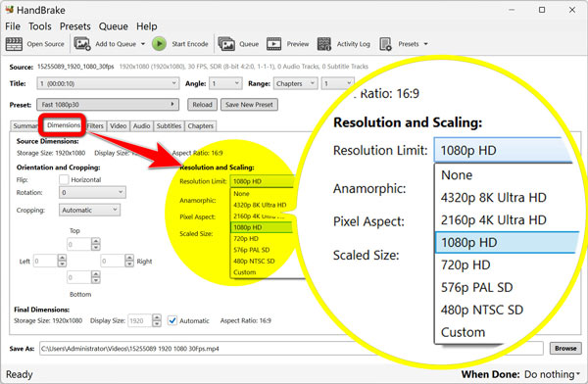Screen dimensions: 588x384
Task: Increase the Left crop value with up arrow
Action: pyautogui.click(x=62, y=258)
